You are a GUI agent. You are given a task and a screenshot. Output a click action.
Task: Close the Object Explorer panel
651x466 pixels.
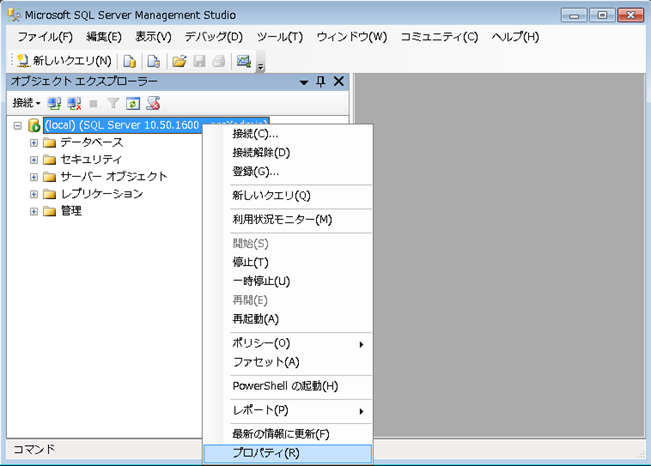pos(339,81)
